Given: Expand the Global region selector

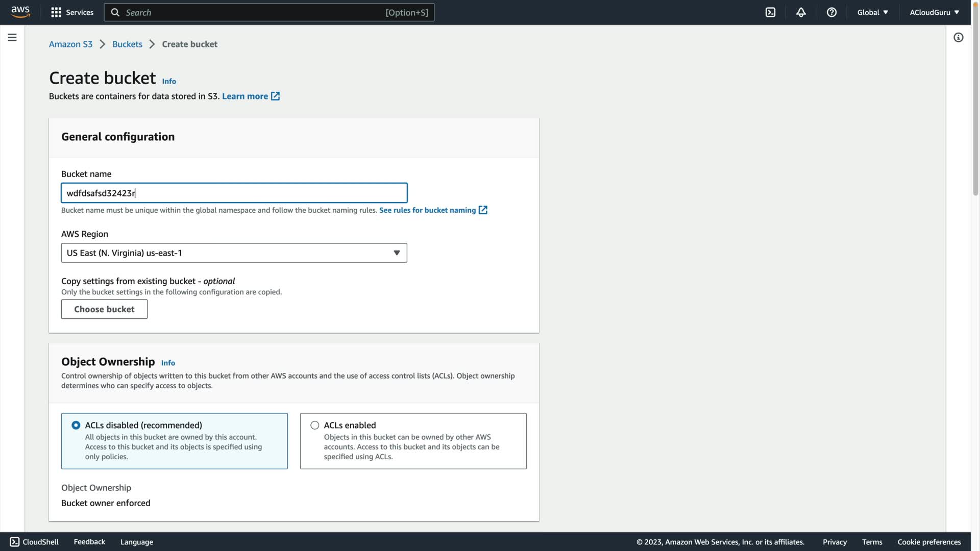Looking at the screenshot, I should pyautogui.click(x=872, y=12).
